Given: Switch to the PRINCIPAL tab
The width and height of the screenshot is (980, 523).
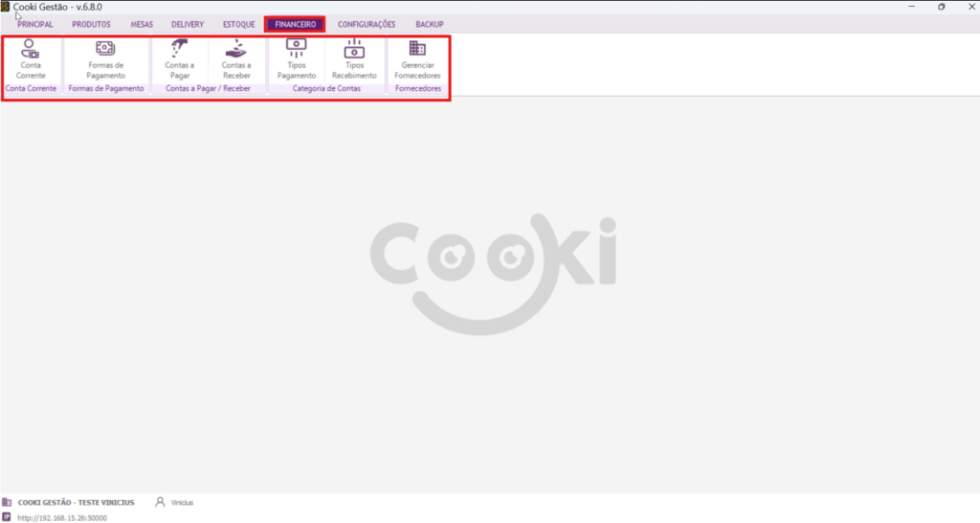Looking at the screenshot, I should [35, 24].
